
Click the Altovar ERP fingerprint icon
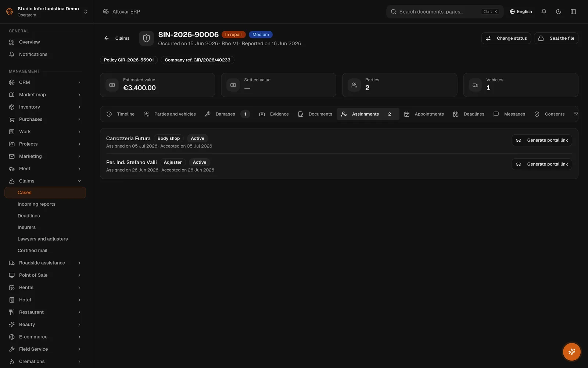(x=106, y=12)
